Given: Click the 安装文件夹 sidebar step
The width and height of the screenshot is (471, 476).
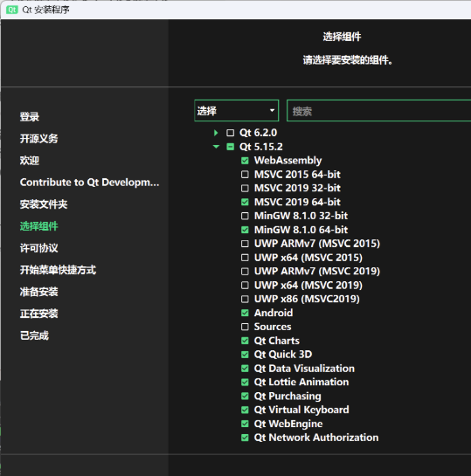Looking at the screenshot, I should 44,204.
